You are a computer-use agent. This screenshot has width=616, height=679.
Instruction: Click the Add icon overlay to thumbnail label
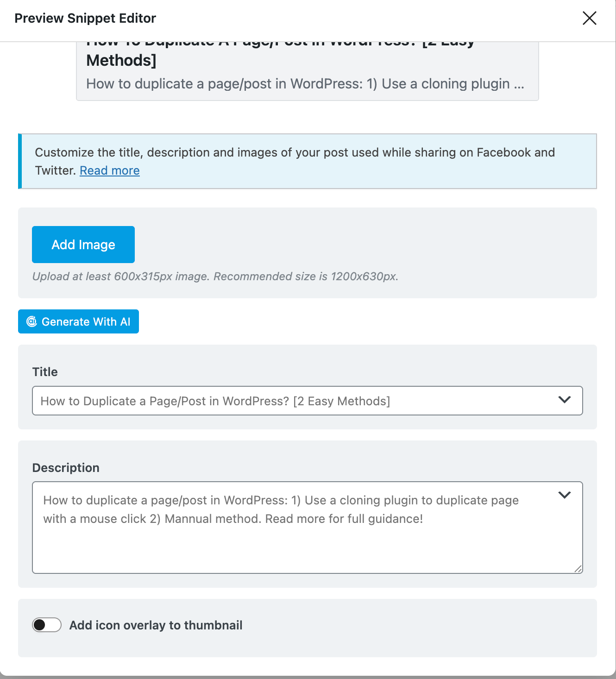click(x=156, y=625)
